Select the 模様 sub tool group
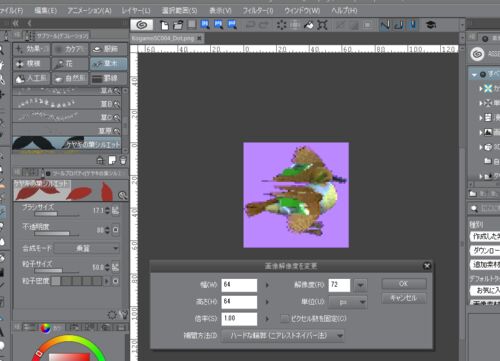The height and width of the screenshot is (361, 500). pyautogui.click(x=32, y=64)
